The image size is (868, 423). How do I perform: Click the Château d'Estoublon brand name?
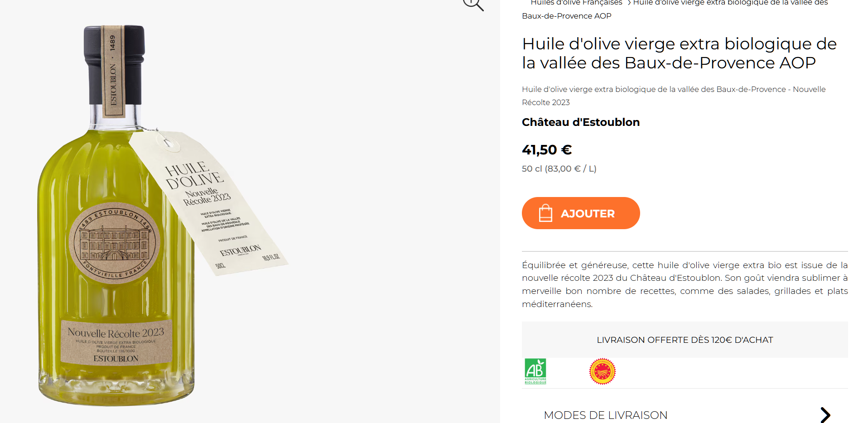pos(581,122)
